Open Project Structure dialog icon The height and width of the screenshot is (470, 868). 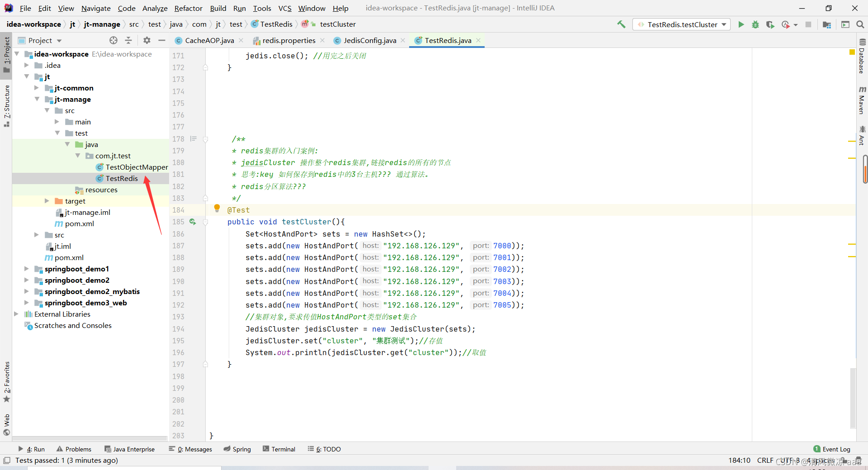[827, 24]
